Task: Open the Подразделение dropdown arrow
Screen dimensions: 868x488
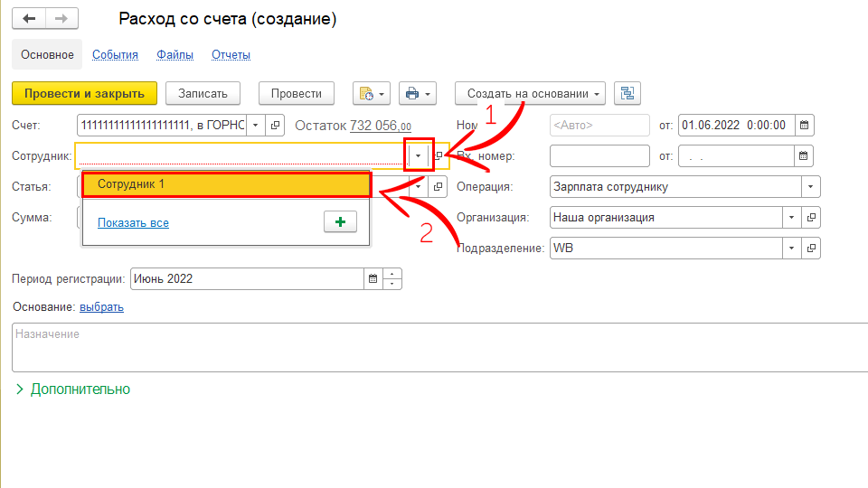Action: tap(792, 248)
